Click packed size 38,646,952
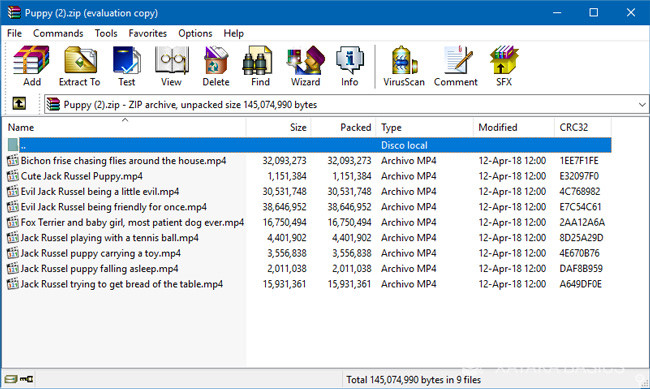 pyautogui.click(x=349, y=207)
